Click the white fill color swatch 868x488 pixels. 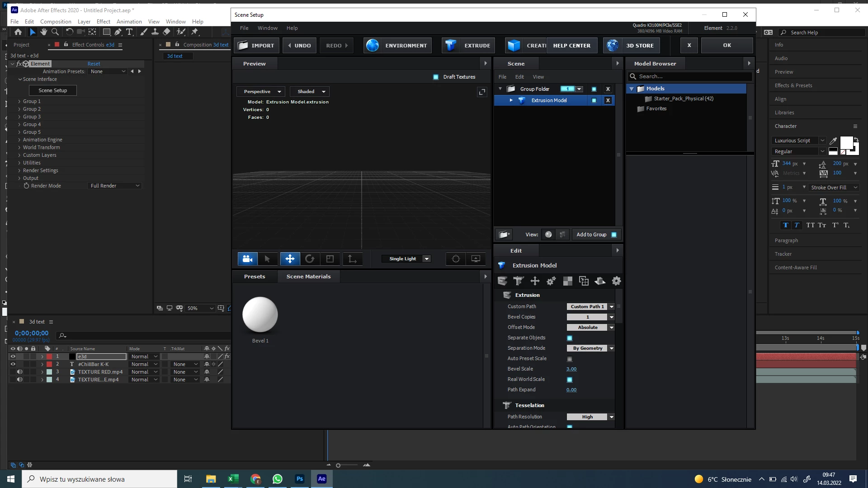(846, 142)
